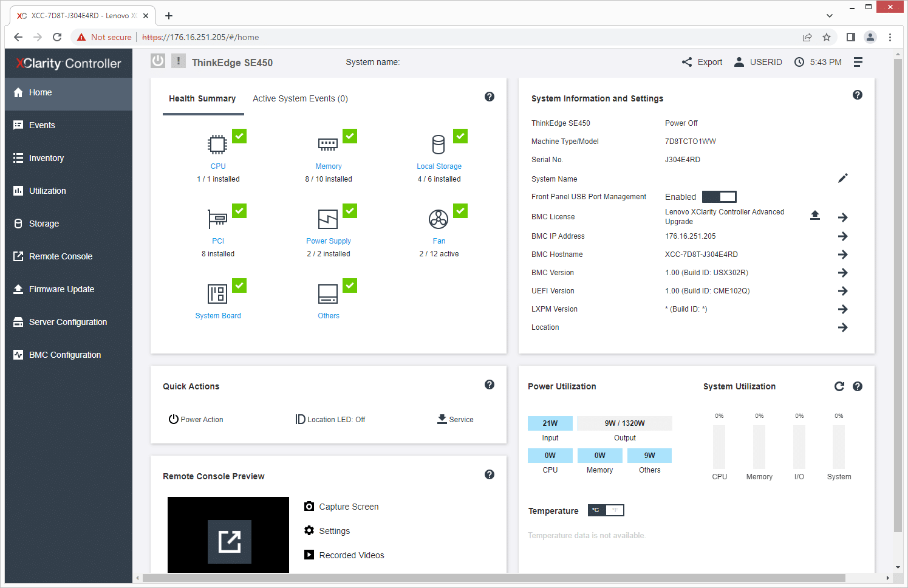This screenshot has width=908, height=588.
Task: Click the XClarity Controller logo
Action: 69,63
